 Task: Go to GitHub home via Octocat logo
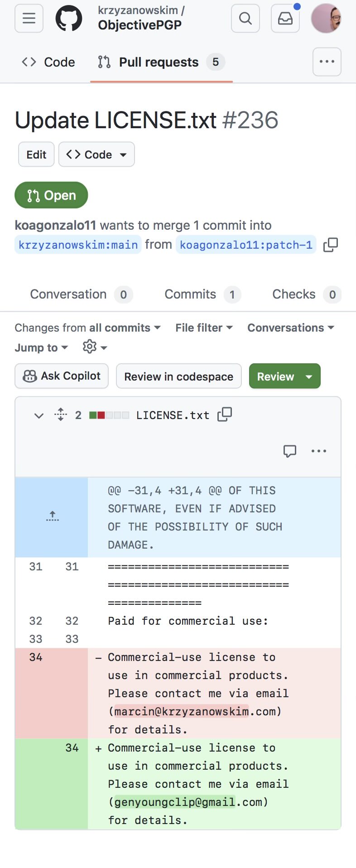click(69, 18)
